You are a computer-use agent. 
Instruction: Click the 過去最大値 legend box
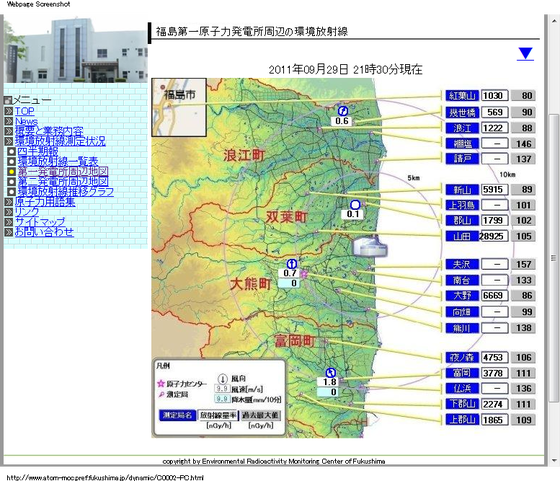coord(261,415)
